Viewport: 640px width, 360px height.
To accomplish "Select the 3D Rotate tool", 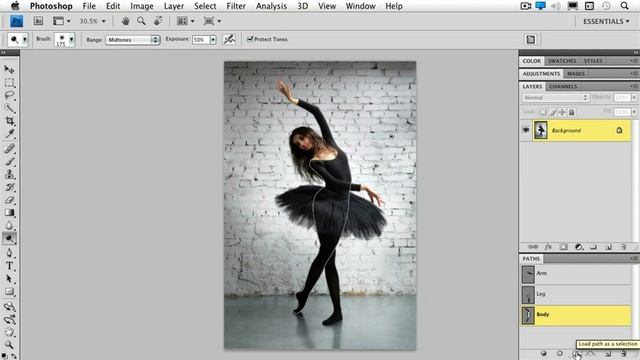I will pos(9,307).
